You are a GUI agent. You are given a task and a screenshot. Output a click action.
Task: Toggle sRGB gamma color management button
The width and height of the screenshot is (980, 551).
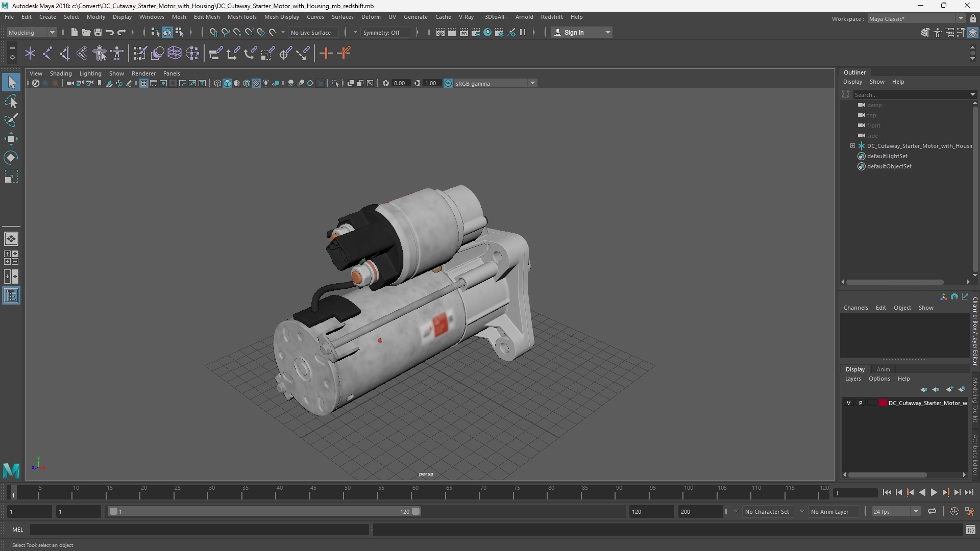click(x=448, y=83)
